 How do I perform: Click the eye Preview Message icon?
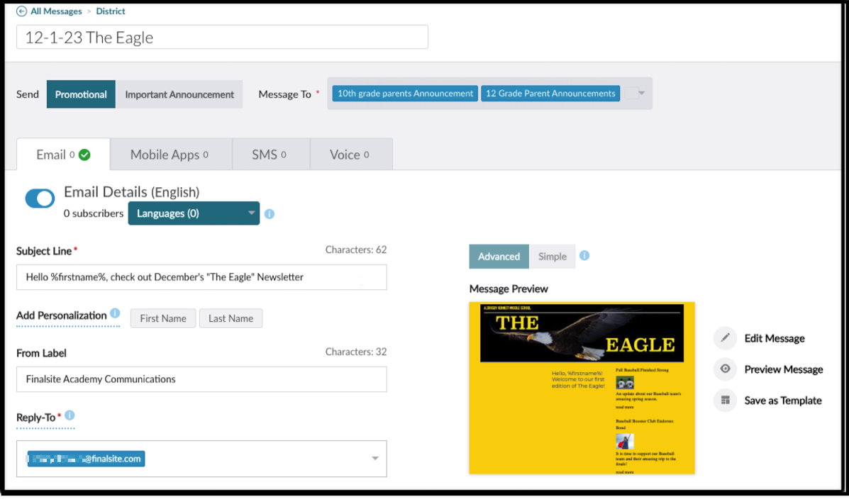tap(725, 369)
